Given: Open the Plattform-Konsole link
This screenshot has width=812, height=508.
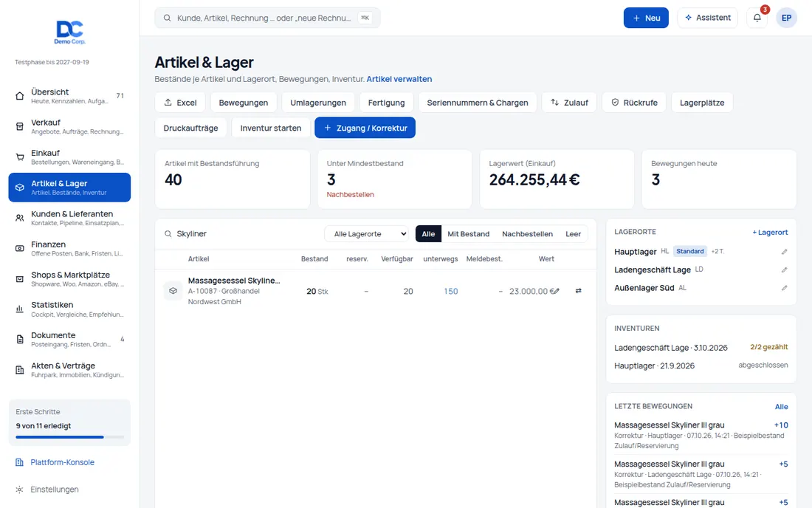Looking at the screenshot, I should (x=62, y=462).
